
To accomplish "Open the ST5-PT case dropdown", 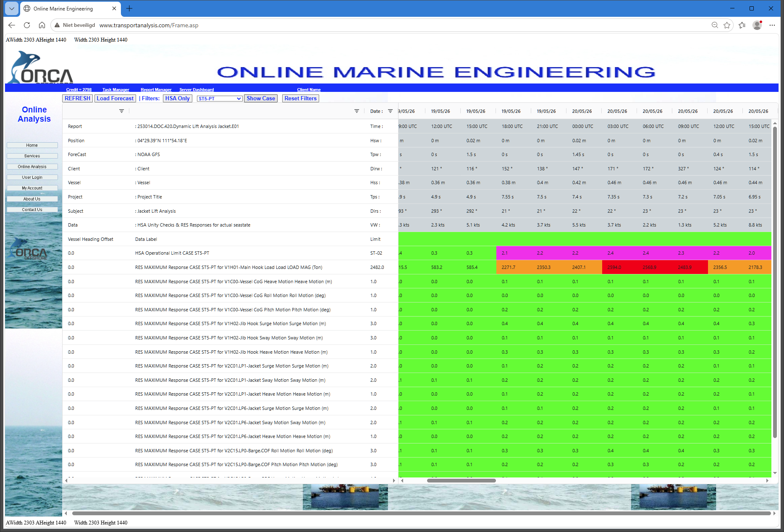I will tap(220, 99).
